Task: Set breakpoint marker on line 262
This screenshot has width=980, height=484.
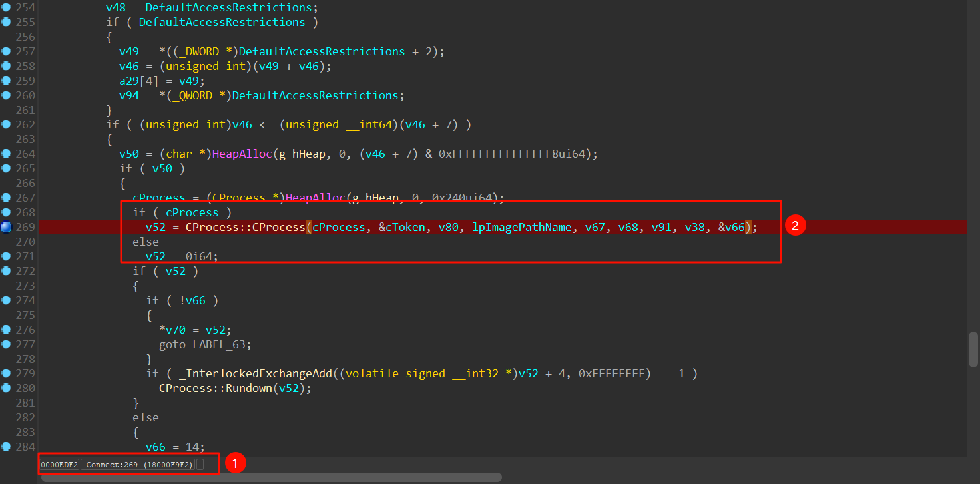Action: pos(6,124)
